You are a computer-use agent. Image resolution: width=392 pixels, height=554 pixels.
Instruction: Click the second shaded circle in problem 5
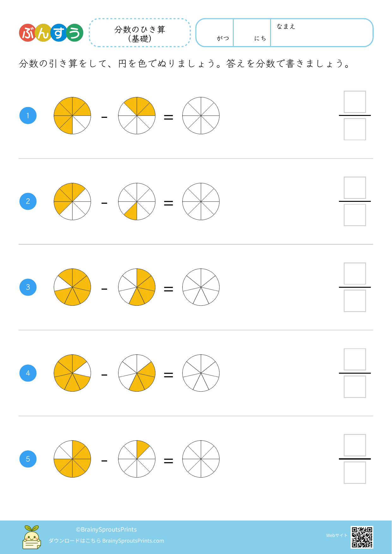click(x=137, y=459)
